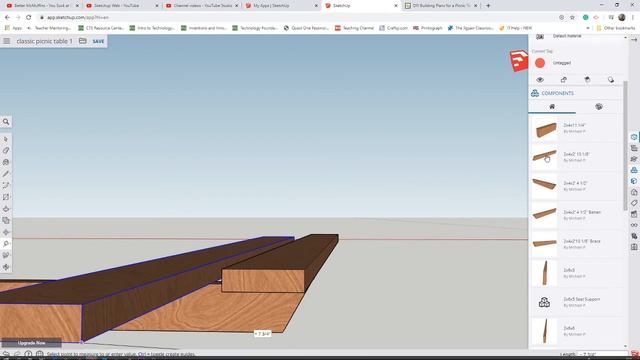
Task: Open a new browser tab
Action: click(x=488, y=6)
